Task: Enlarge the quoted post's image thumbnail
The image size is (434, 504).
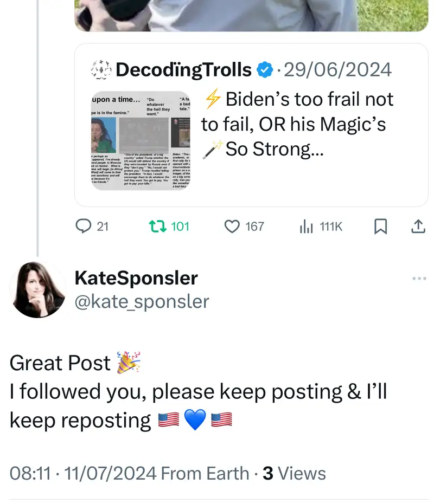Action: point(140,140)
